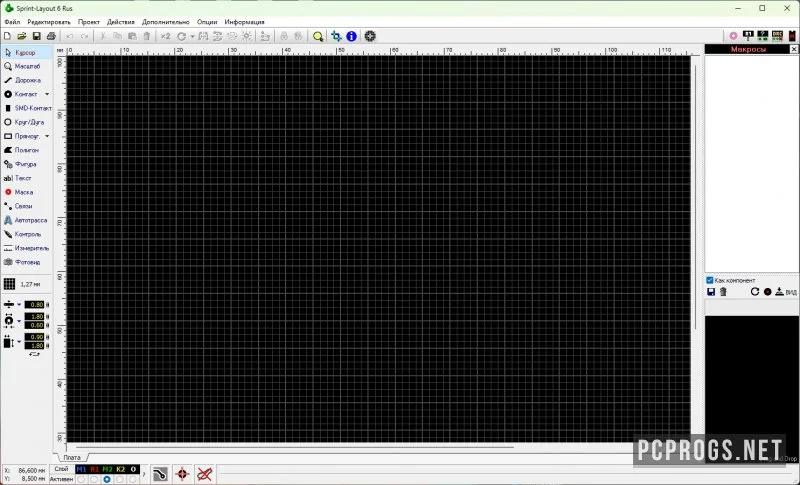The width and height of the screenshot is (800, 485).
Task: Activate layer K1 radio button
Action: click(94, 480)
